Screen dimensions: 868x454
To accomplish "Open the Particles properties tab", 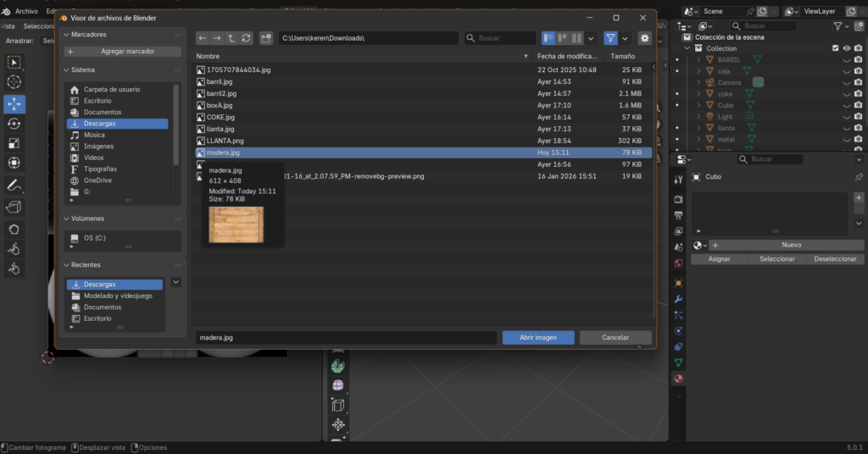I will [x=678, y=314].
